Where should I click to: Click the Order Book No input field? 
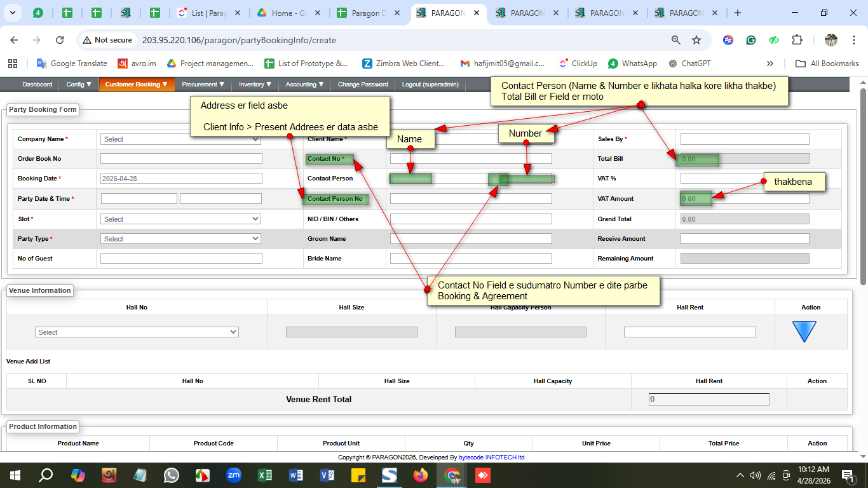tap(181, 159)
